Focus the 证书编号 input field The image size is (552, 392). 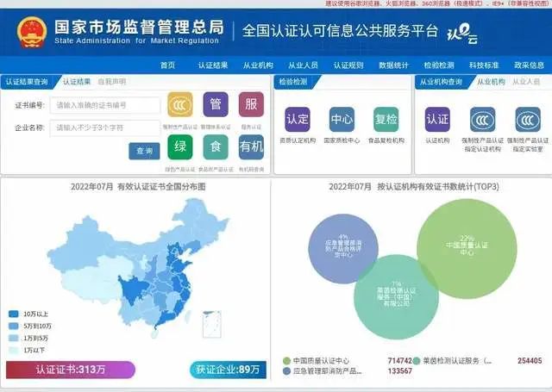pyautogui.click(x=106, y=105)
